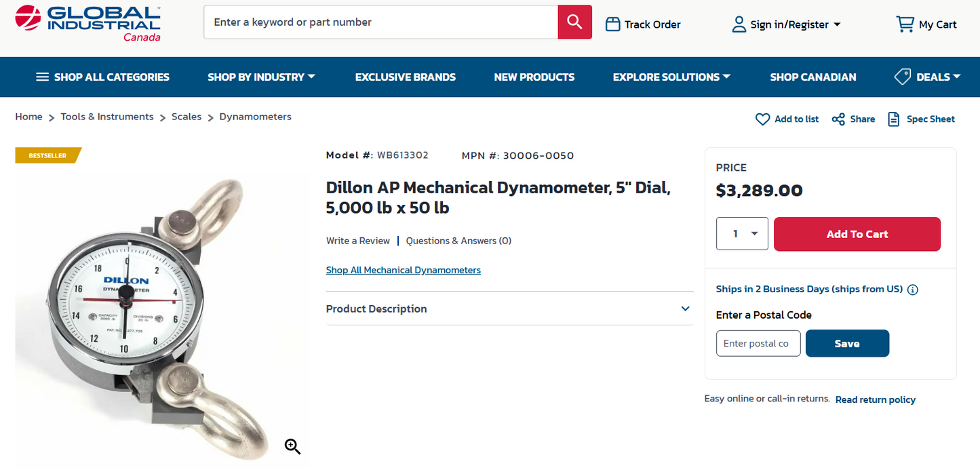Click the Global Industrial Canada logo
Screen dimensions: 980x472
pos(88,24)
